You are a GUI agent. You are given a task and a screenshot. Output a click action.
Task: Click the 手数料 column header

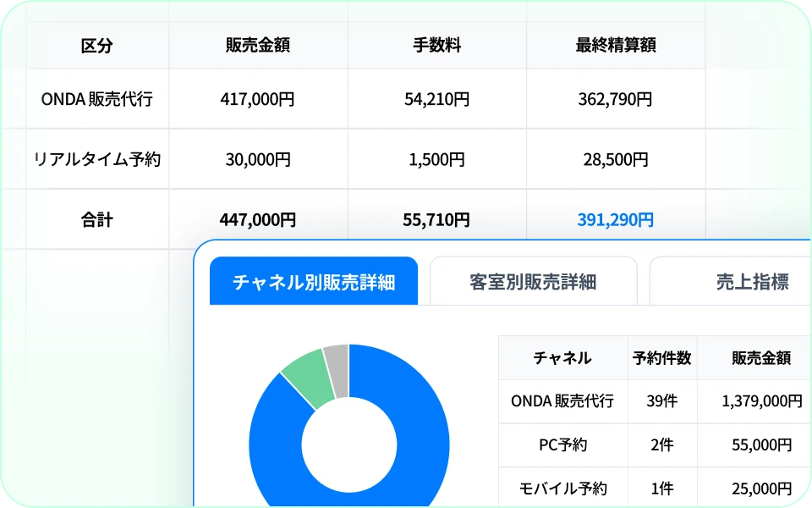436,45
